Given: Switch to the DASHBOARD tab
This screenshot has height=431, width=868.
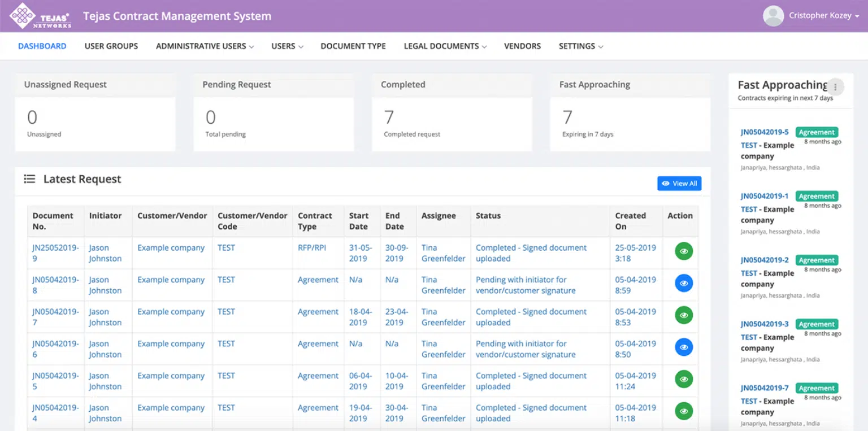Looking at the screenshot, I should click(42, 46).
